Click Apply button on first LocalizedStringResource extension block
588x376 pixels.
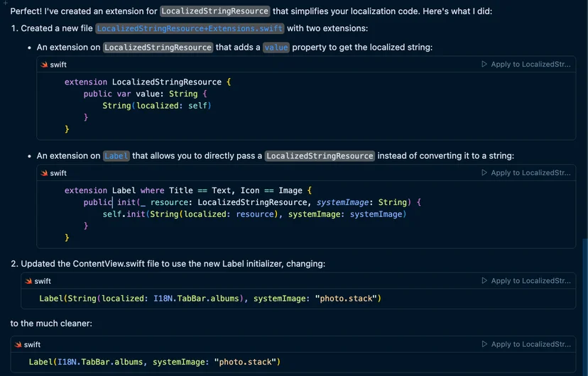pyautogui.click(x=526, y=65)
